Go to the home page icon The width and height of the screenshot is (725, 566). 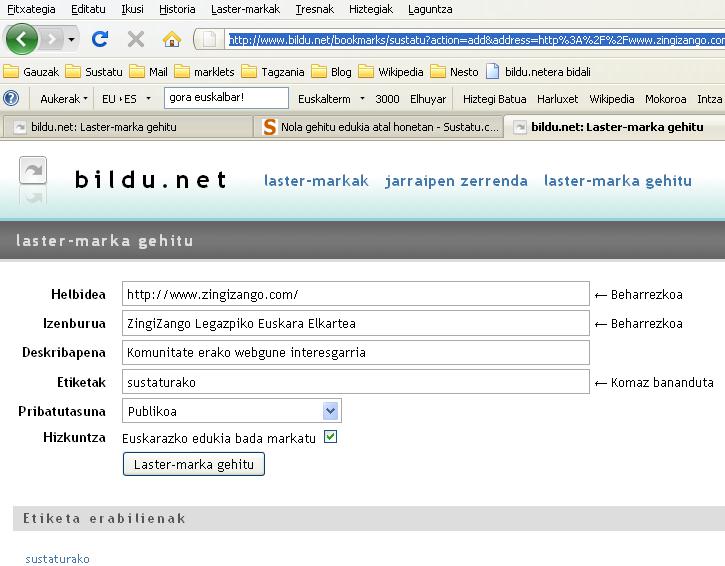pyautogui.click(x=172, y=39)
